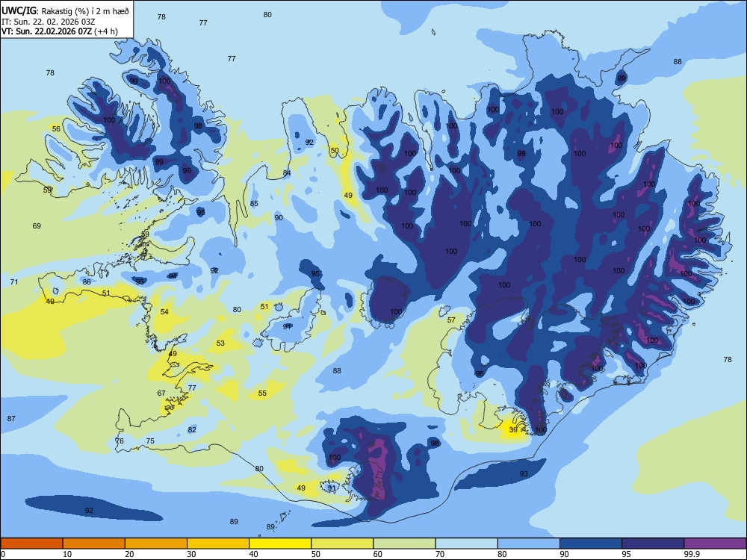Click the '54' humidity value on the map
This screenshot has height=560, width=747.
click(x=164, y=312)
